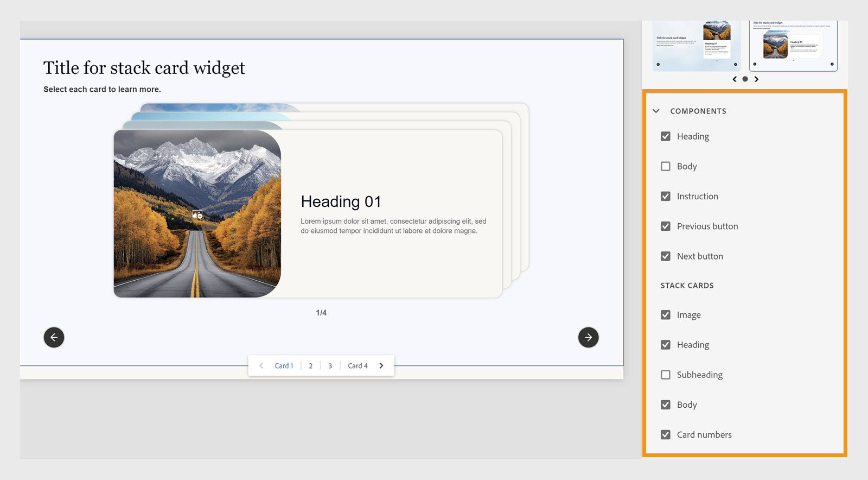Select the first design thumbnail
The width and height of the screenshot is (868, 480).
click(697, 46)
